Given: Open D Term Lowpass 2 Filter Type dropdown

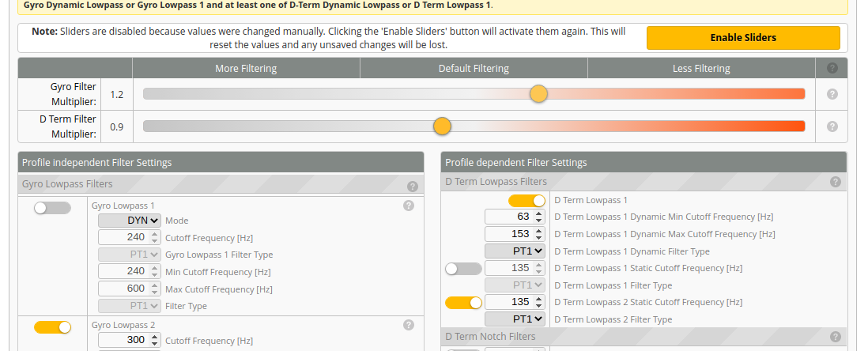Looking at the screenshot, I should (515, 319).
